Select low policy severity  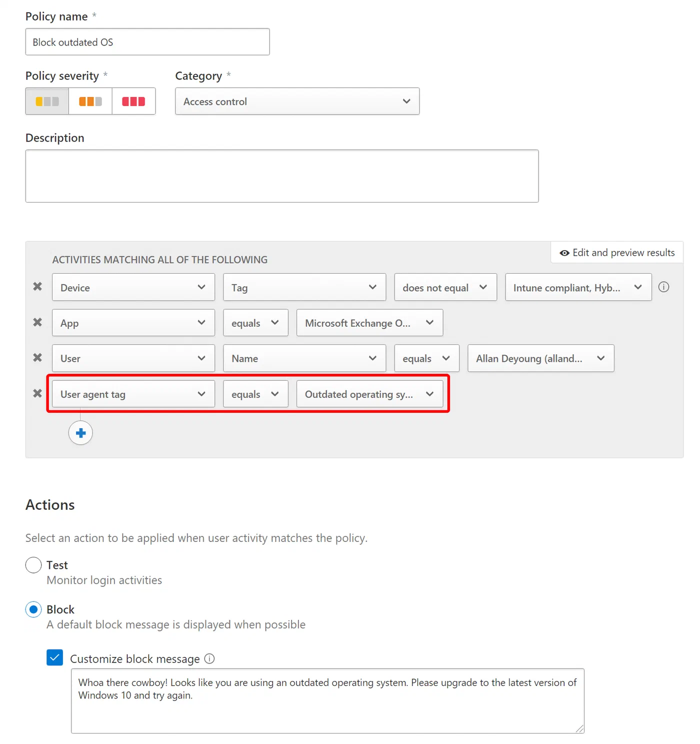[x=47, y=101]
